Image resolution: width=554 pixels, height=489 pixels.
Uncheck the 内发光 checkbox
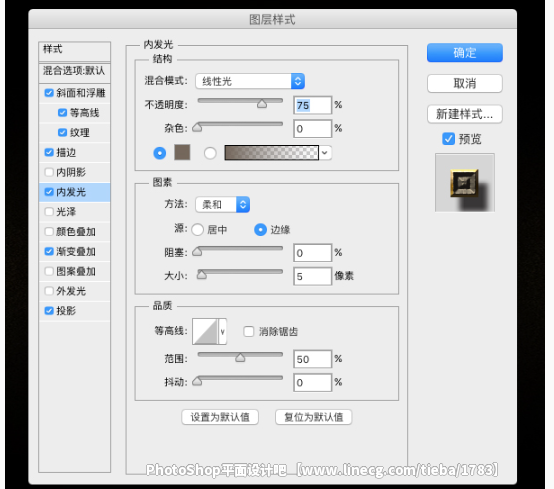pyautogui.click(x=49, y=192)
